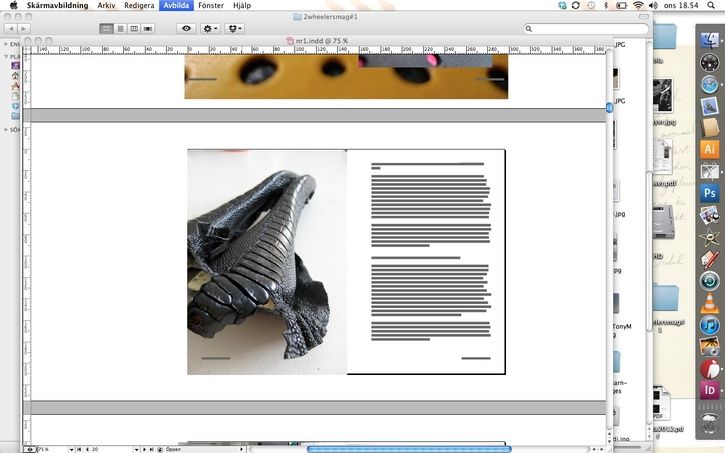Open iTunes from the Dock

(710, 325)
